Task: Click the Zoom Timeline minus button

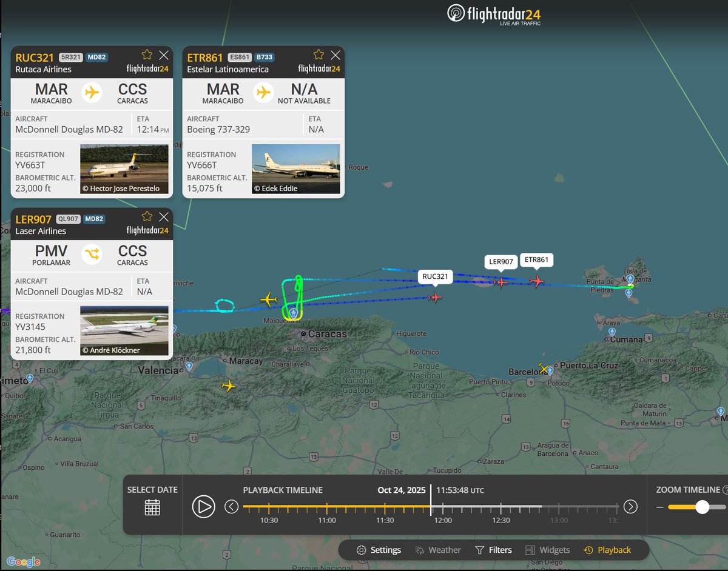Action: 660,507
